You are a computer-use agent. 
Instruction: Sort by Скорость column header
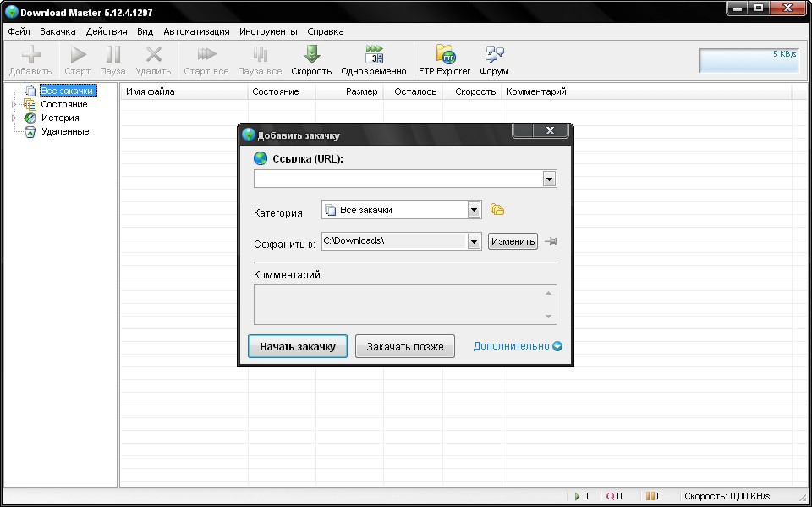472,91
